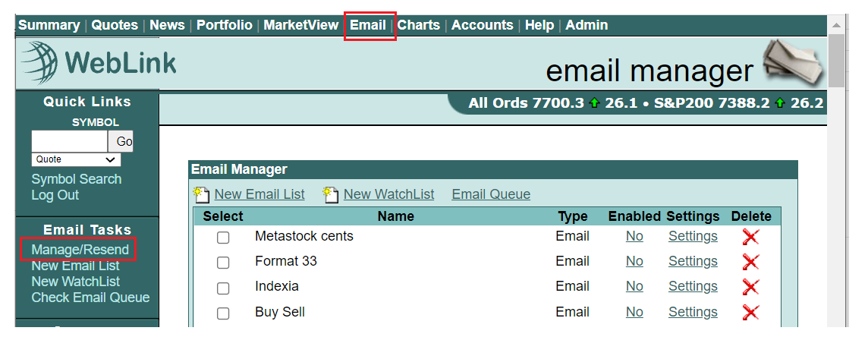Toggle Enabled 'No' for Indexia
Image resolution: width=868 pixels, height=337 pixels.
tap(634, 287)
